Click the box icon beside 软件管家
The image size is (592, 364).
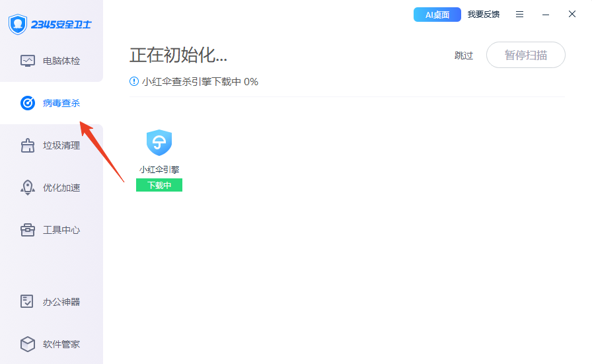[x=28, y=344]
